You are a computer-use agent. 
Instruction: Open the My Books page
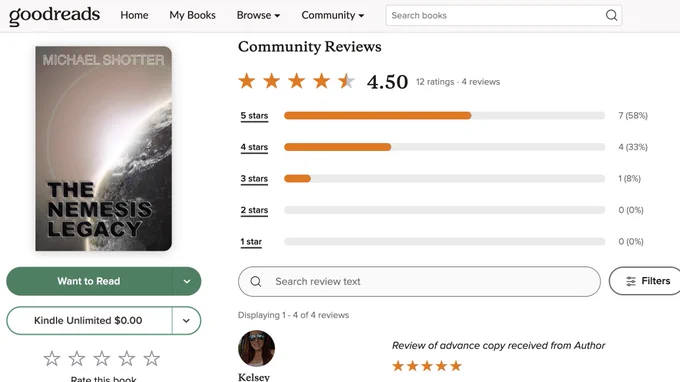coord(192,15)
